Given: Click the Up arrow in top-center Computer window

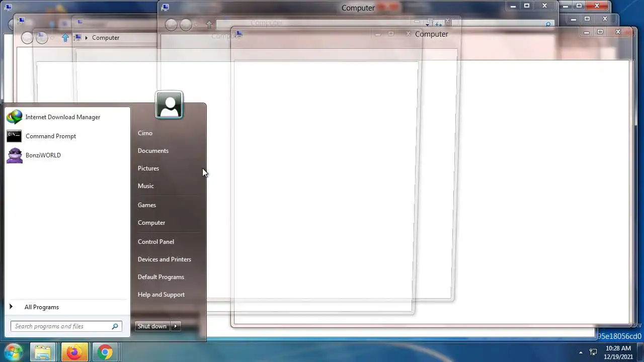Looking at the screenshot, I should [209, 24].
